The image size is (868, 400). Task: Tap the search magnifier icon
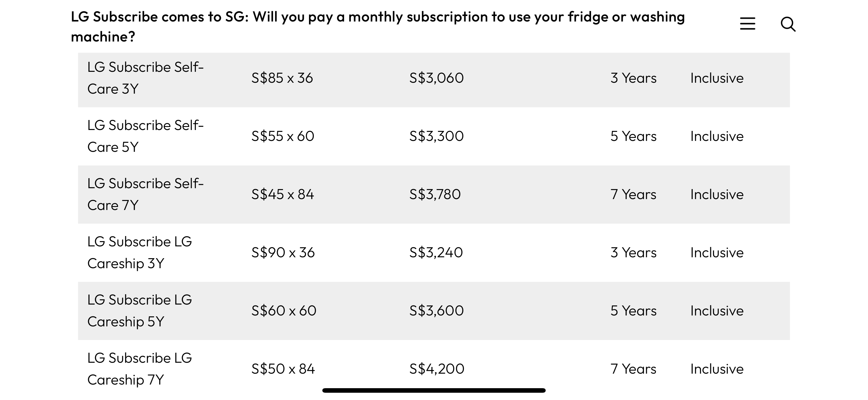click(788, 24)
